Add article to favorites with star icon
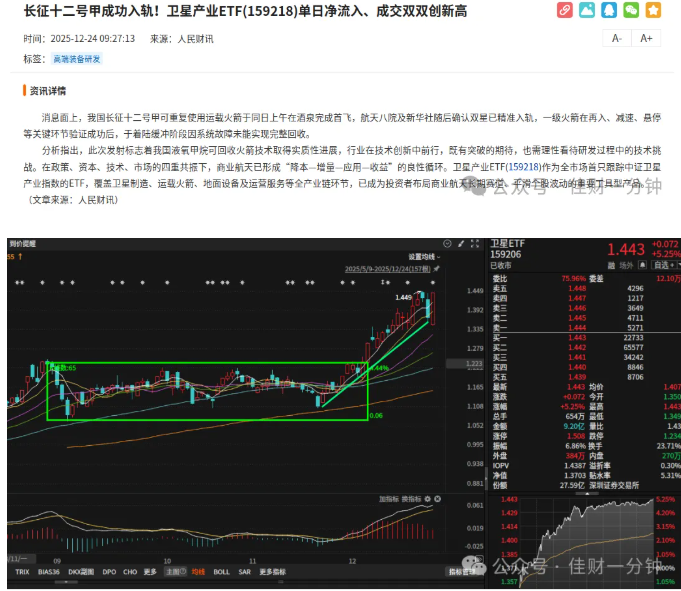The width and height of the screenshot is (681, 591). pyautogui.click(x=653, y=10)
